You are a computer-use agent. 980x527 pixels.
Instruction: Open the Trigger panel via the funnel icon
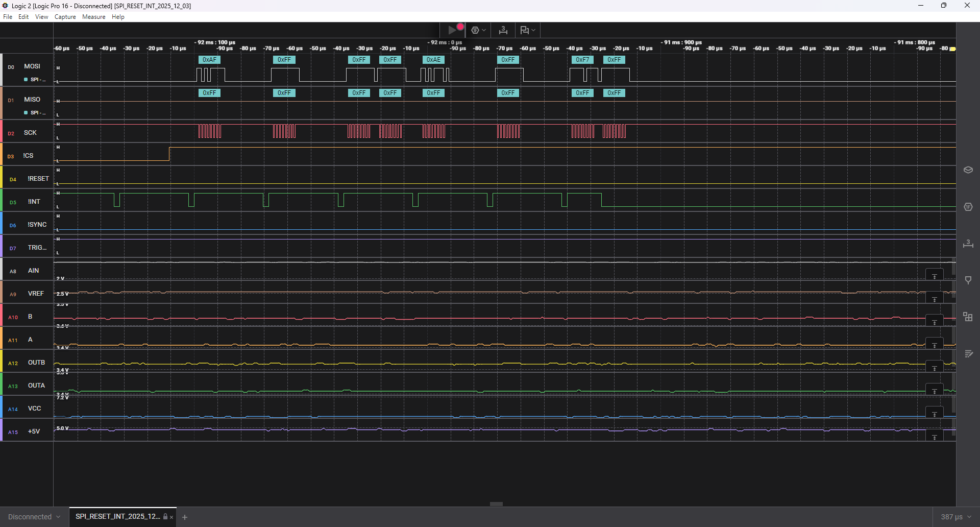[x=969, y=280]
